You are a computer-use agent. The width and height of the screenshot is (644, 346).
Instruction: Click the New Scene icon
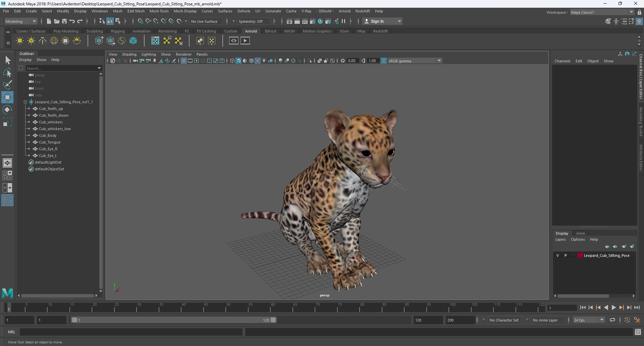click(49, 21)
